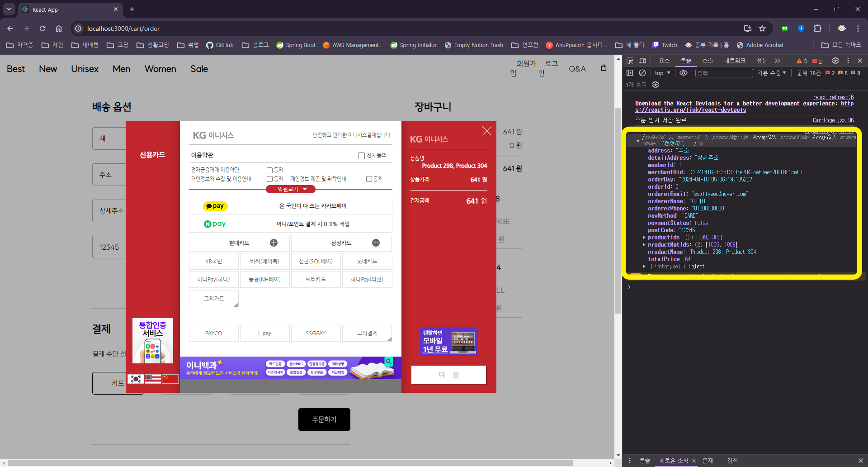Open the shopping cart icon in site header
Image resolution: width=868 pixels, height=467 pixels.
[x=604, y=68]
